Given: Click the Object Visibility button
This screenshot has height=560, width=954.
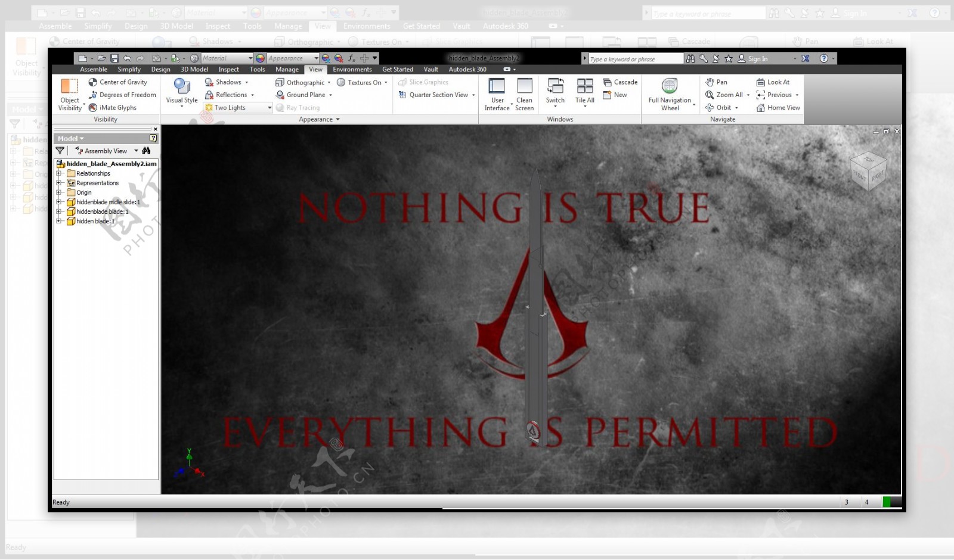Looking at the screenshot, I should [x=70, y=94].
